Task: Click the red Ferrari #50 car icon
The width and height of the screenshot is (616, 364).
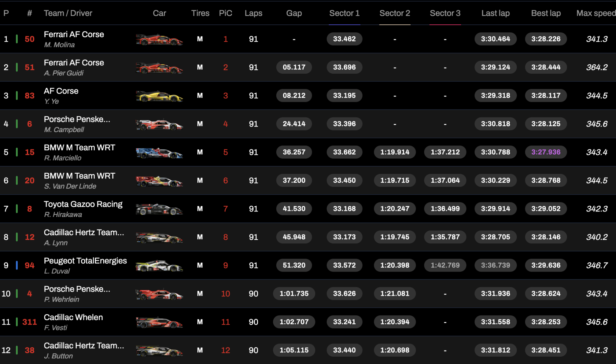Action: point(159,40)
